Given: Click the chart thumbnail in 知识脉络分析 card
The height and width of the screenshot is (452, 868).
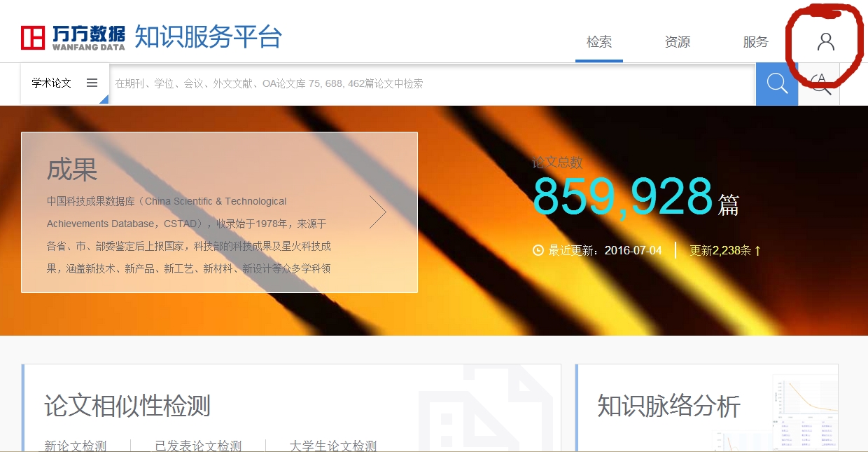Looking at the screenshot, I should pyautogui.click(x=806, y=412).
